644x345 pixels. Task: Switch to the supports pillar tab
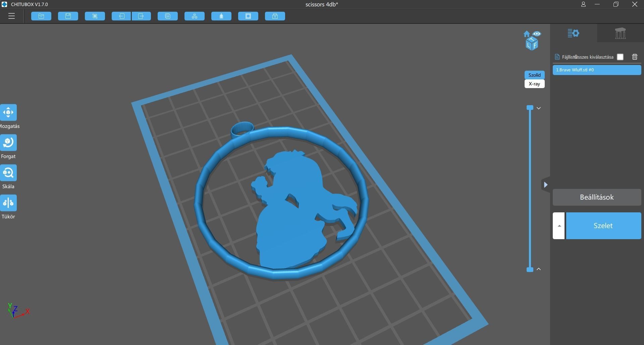620,33
